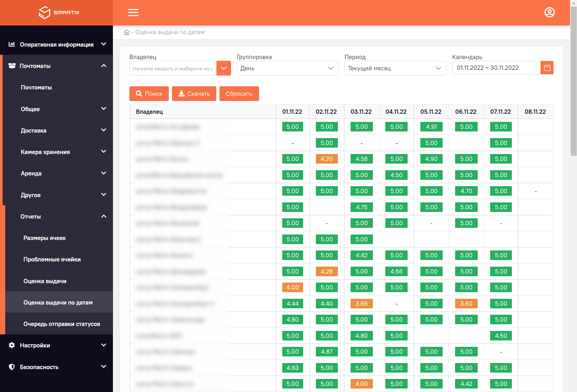Open Проблемные ячейки report
This screenshot has width=577, height=392.
[52, 259]
